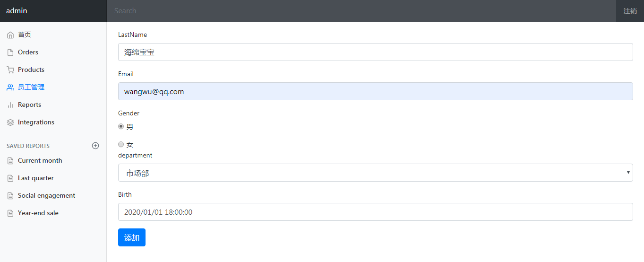Click the file icon next to Orders

[x=10, y=52]
